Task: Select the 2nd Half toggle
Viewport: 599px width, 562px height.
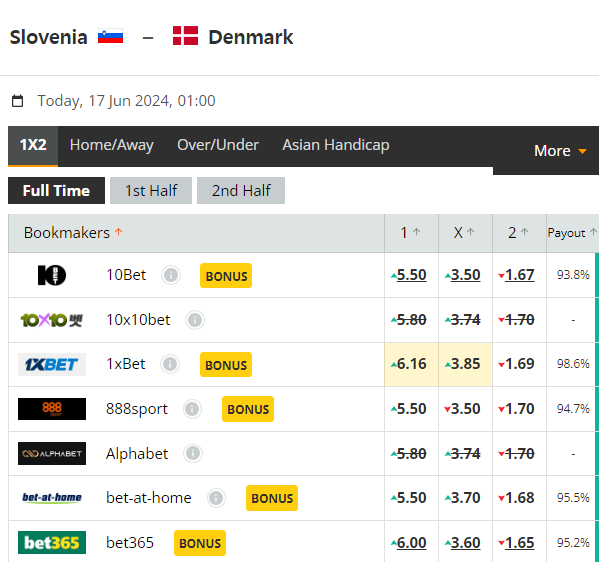Action: click(241, 190)
